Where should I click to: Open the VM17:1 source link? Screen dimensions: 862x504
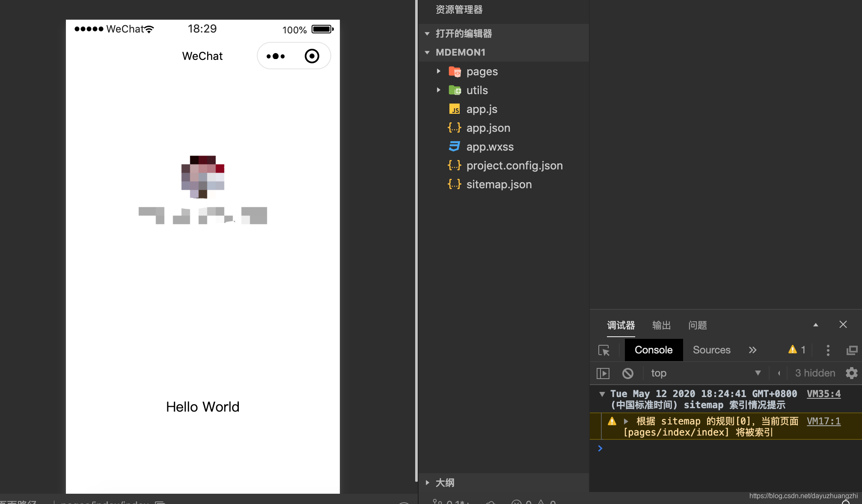tap(823, 421)
